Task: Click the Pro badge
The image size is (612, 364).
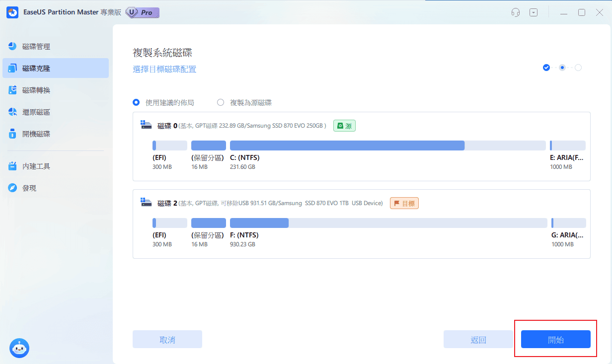Action: click(x=143, y=12)
